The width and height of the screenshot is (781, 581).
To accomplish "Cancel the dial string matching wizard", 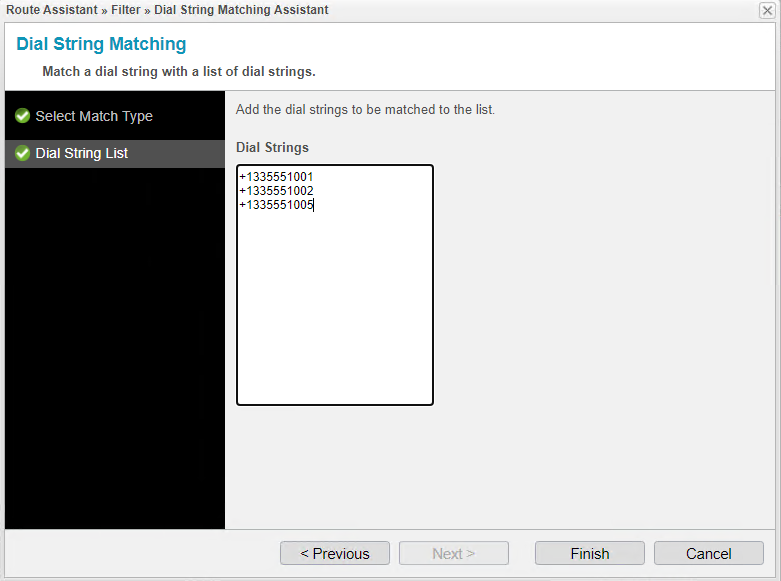I will point(709,554).
